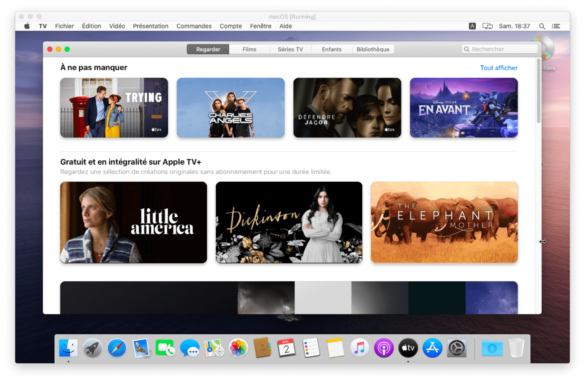This screenshot has width=585, height=382.
Task: Open Reminders app in Dock
Action: coord(311,348)
